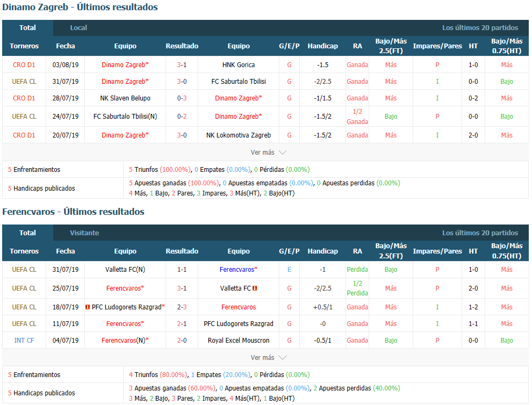Click the Handicap column header in Dinamo Zagreb table
Screen dimensions: 532x405
[x=322, y=46]
